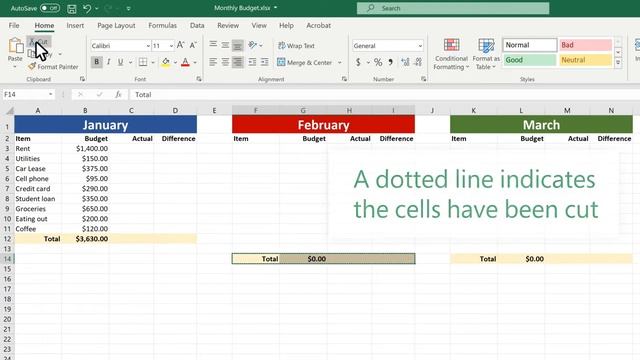Open Merge & Center dropdown arrow
Screen dimensions: 640x360
[340, 63]
